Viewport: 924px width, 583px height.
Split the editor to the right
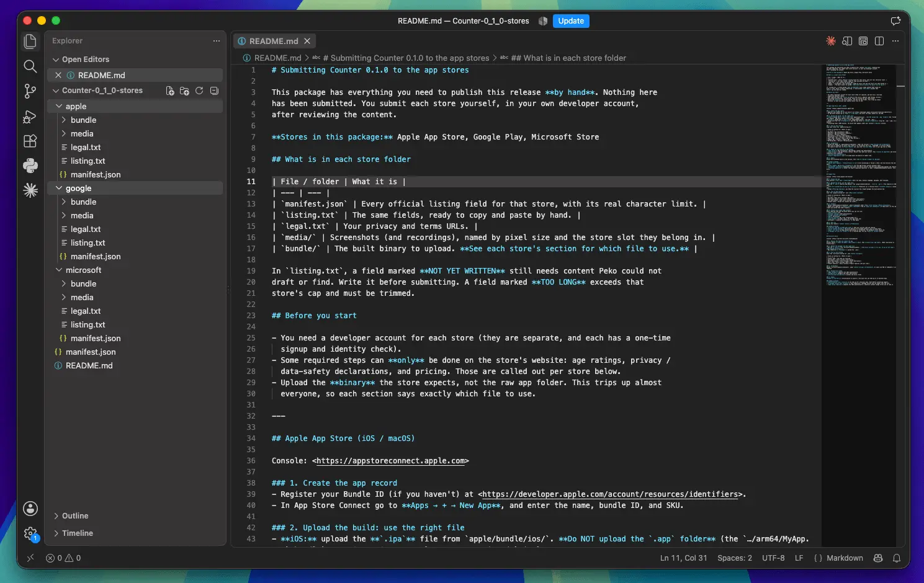tap(879, 41)
